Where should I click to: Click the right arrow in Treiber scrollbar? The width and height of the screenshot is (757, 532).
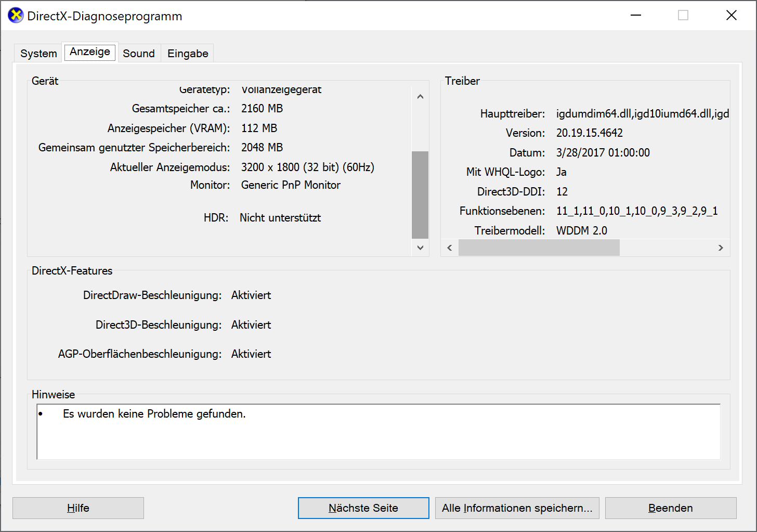[721, 248]
